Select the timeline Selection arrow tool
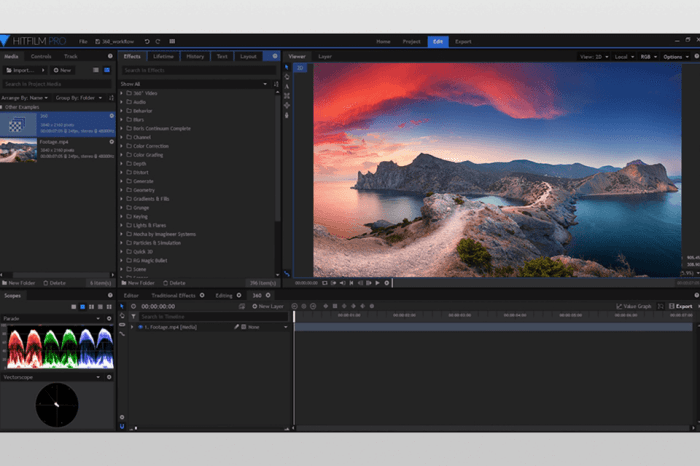This screenshot has height=466, width=700. tap(122, 307)
